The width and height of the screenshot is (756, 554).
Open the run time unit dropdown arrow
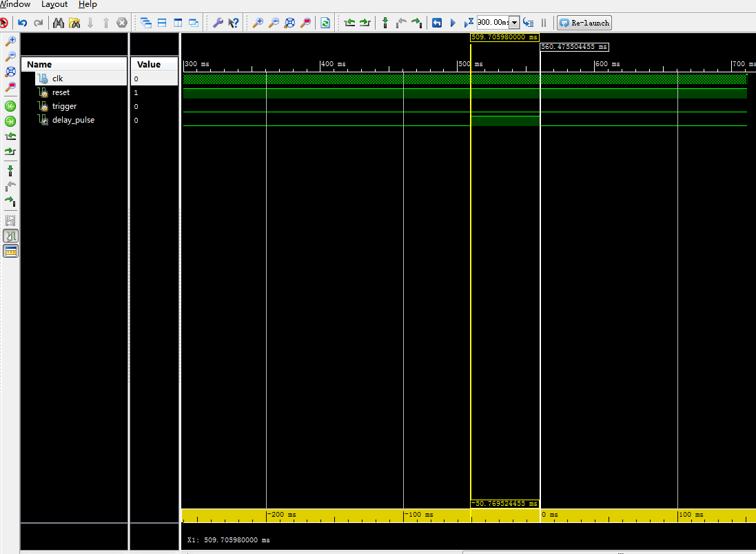pos(514,23)
